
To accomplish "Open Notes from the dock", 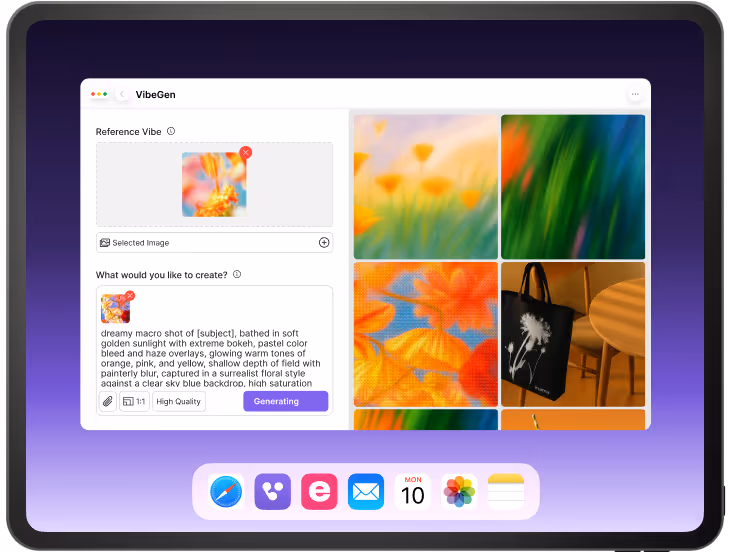I will (506, 491).
